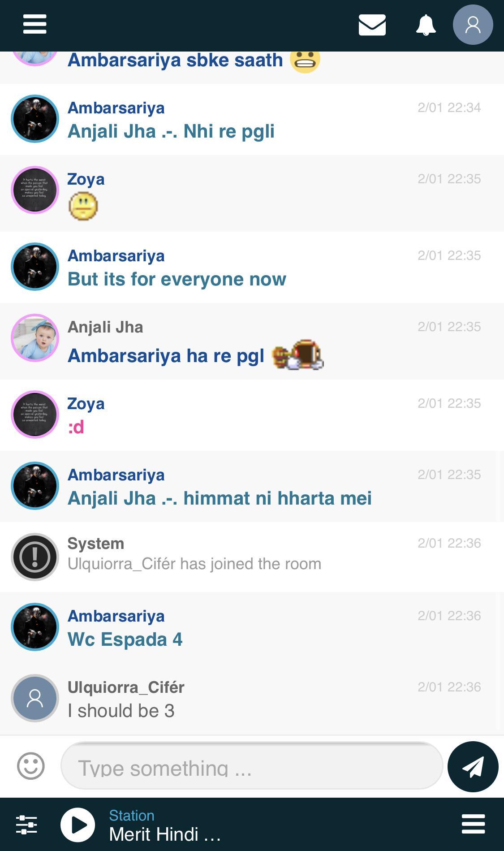
Task: Open Anjali Jha's baby photo avatar
Action: [35, 338]
